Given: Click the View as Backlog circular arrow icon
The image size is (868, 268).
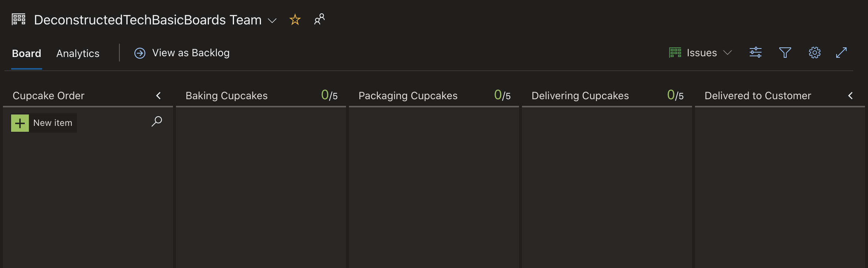Looking at the screenshot, I should pos(139,53).
